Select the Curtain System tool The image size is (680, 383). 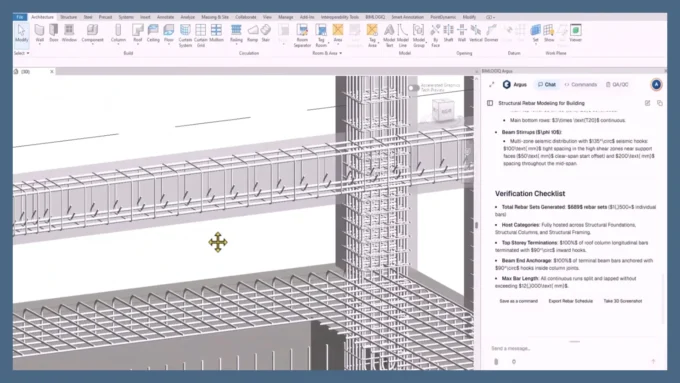coord(185,36)
